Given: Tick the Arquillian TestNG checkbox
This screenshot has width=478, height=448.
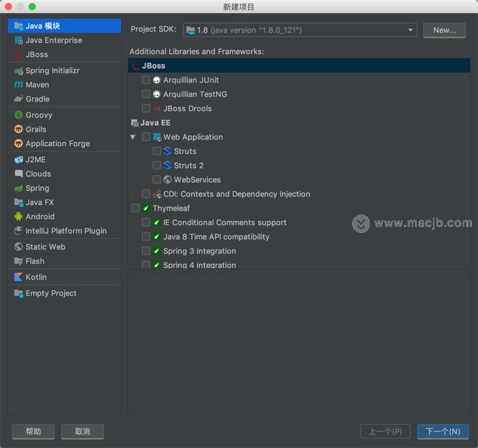Looking at the screenshot, I should pyautogui.click(x=146, y=94).
